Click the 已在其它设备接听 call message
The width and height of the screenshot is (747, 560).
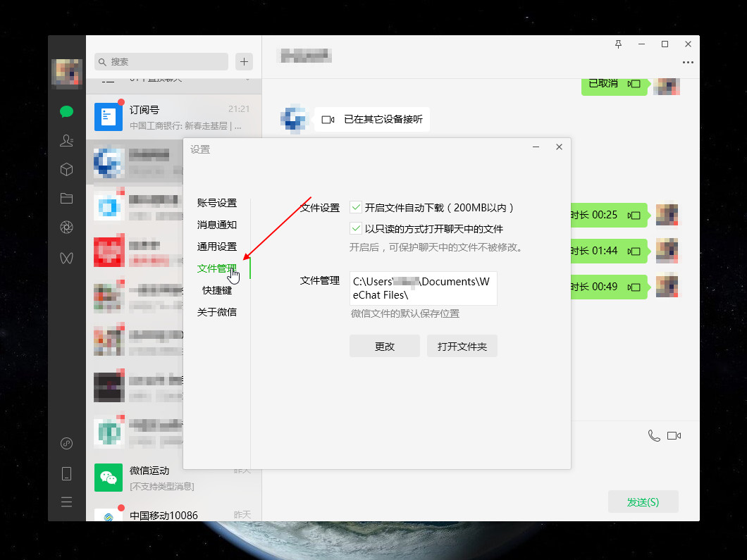(x=372, y=120)
